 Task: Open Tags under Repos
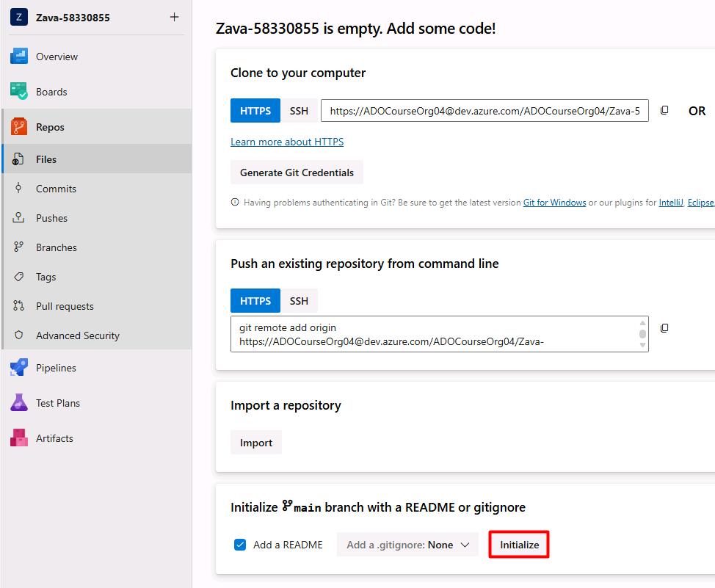46,277
